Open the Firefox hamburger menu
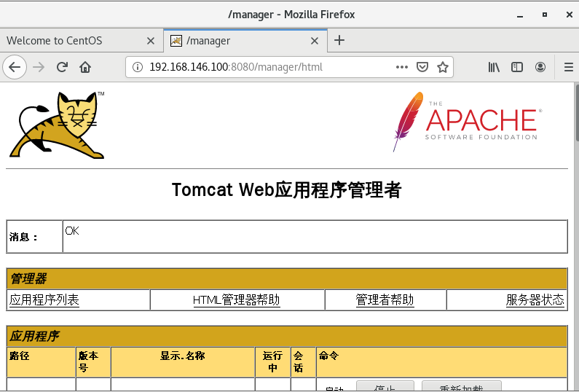 point(569,67)
